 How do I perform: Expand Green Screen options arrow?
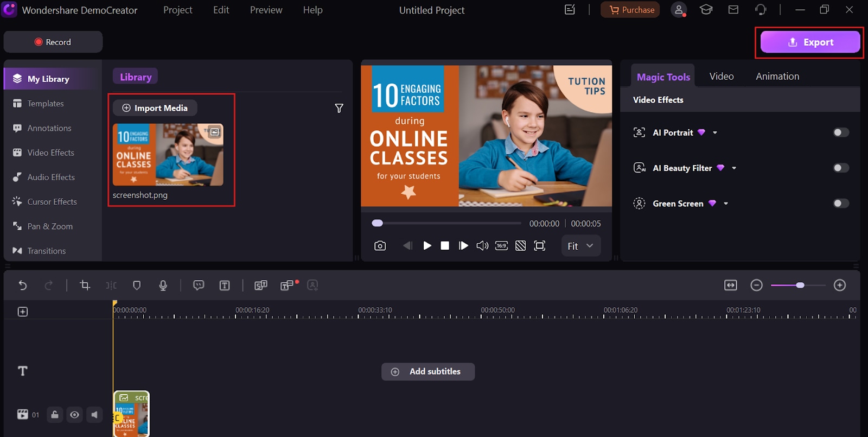coord(726,204)
